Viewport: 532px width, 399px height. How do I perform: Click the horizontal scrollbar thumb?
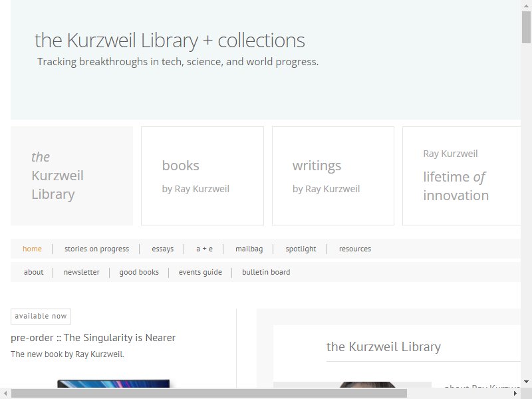[209, 394]
